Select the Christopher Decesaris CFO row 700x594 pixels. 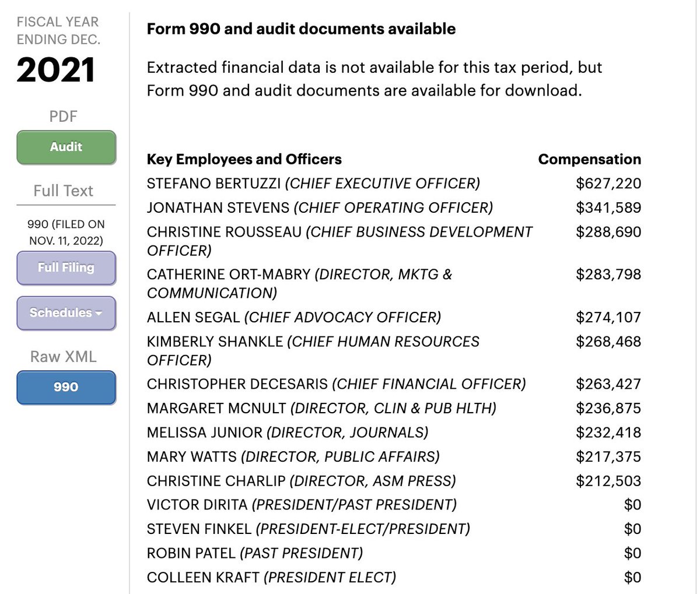click(x=394, y=384)
